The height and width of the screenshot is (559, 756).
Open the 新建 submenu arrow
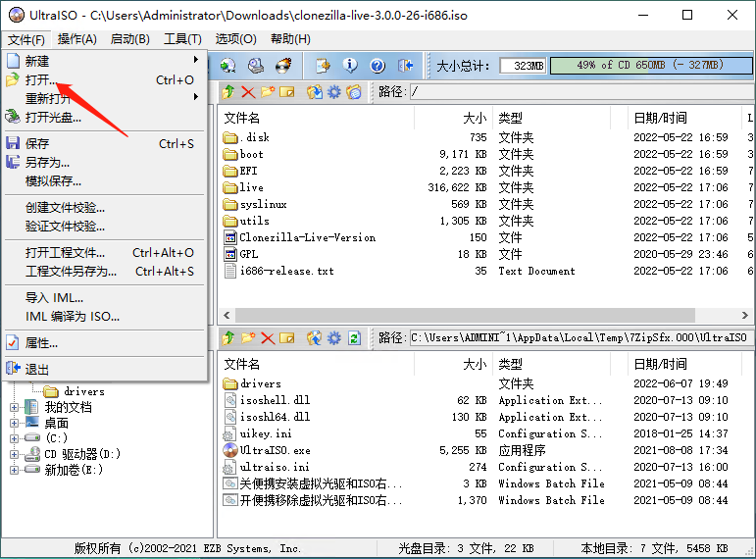[x=196, y=60]
